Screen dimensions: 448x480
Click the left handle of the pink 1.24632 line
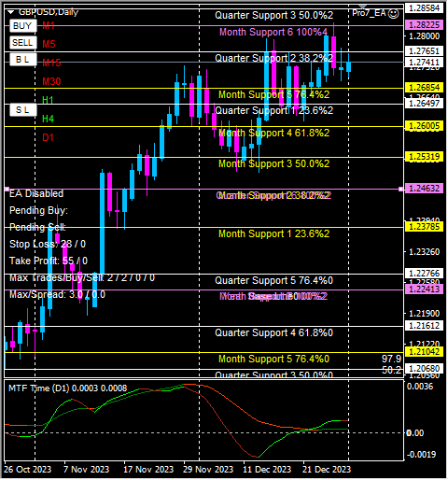click(x=7, y=189)
